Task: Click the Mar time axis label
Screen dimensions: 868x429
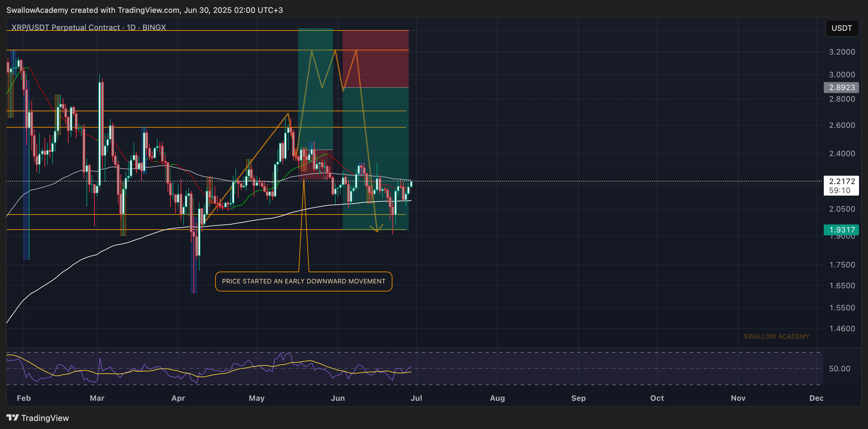Action: pos(97,398)
